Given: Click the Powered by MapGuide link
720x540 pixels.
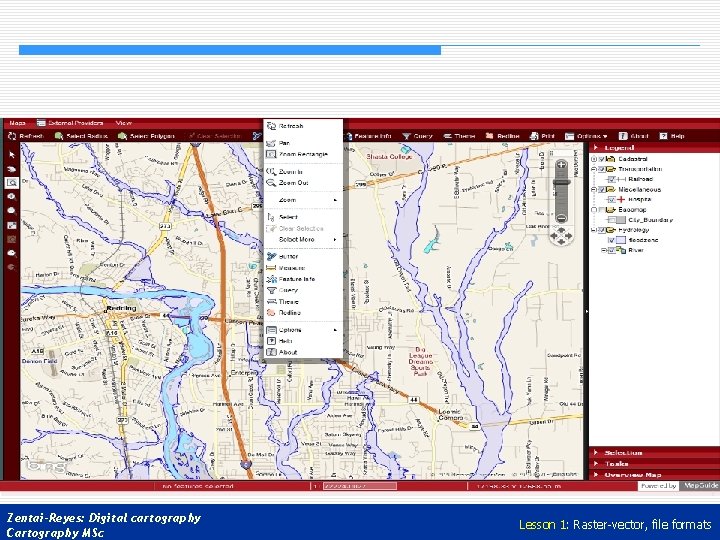Looking at the screenshot, I should pos(679,485).
